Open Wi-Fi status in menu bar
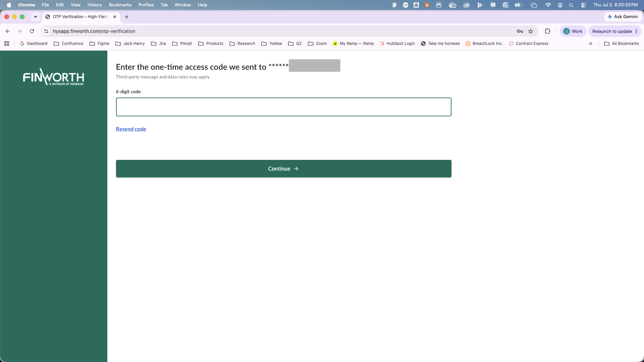Image resolution: width=644 pixels, height=362 pixels. tap(548, 5)
